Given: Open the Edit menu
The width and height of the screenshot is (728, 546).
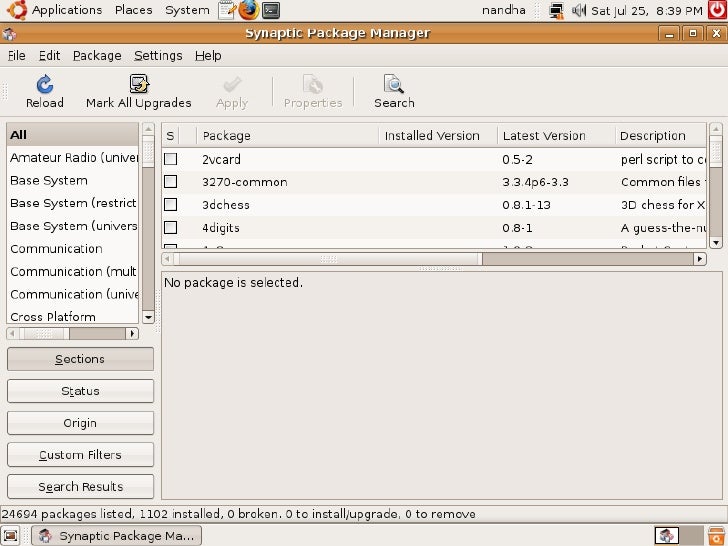Looking at the screenshot, I should pyautogui.click(x=49, y=56).
